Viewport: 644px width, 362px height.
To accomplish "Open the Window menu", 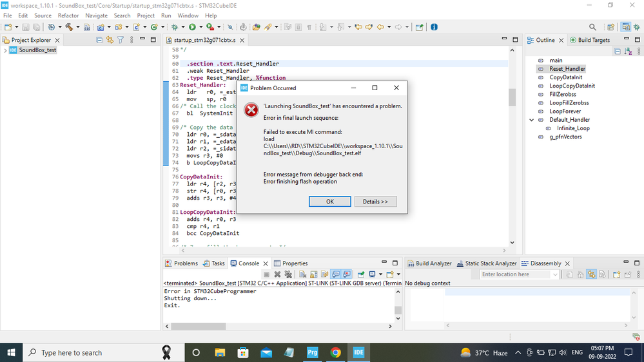I will pyautogui.click(x=188, y=15).
